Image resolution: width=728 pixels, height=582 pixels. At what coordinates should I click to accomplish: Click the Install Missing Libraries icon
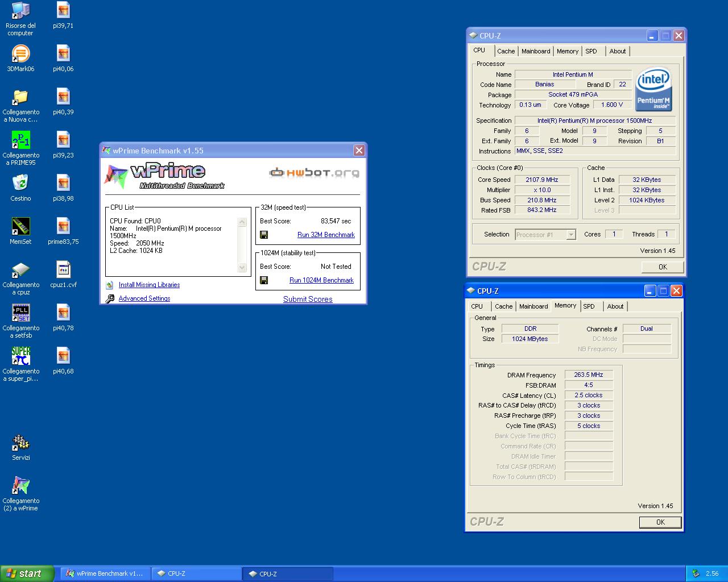[x=110, y=285]
